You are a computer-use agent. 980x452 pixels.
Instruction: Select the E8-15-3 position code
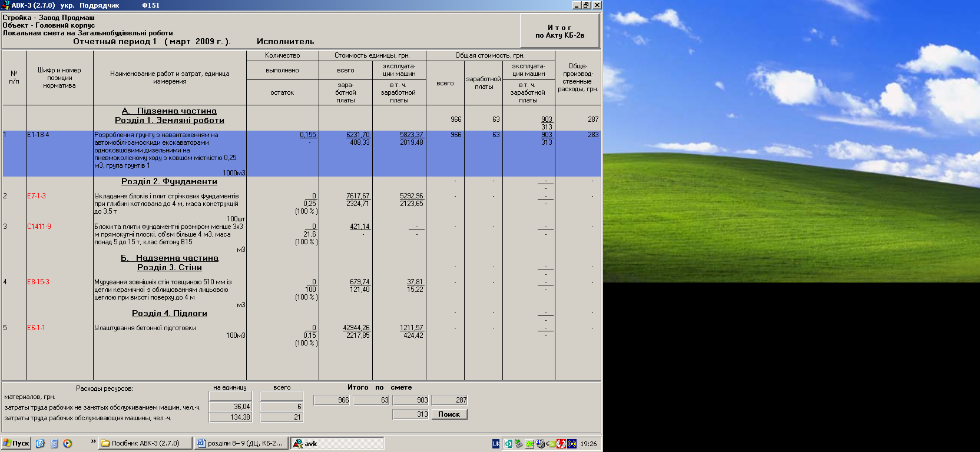(38, 282)
